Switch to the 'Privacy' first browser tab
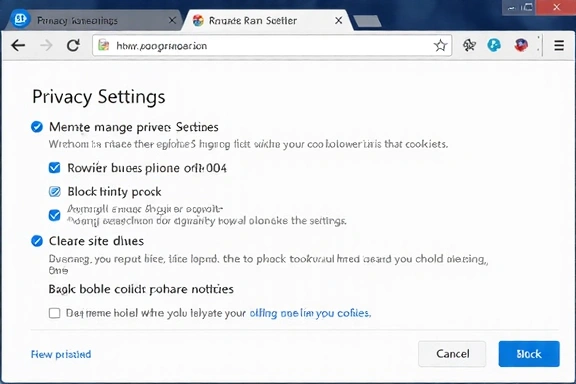Image resolution: width=576 pixels, height=384 pixels. click(x=92, y=20)
